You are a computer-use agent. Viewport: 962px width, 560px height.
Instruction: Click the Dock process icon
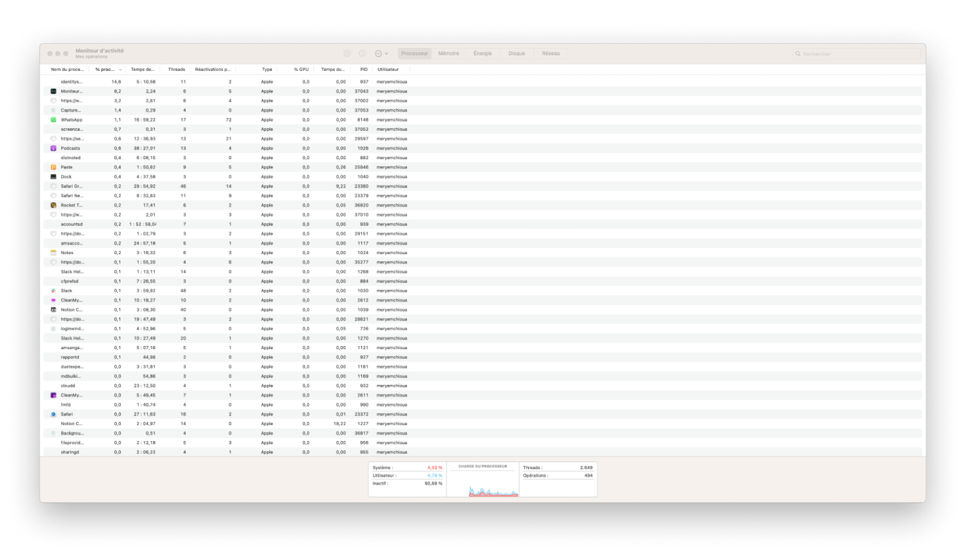[54, 176]
